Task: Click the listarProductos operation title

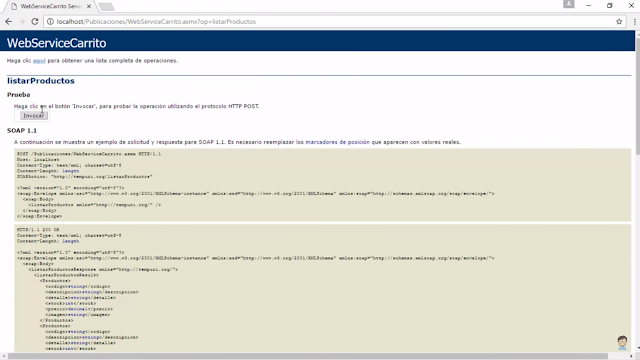Action: point(41,81)
